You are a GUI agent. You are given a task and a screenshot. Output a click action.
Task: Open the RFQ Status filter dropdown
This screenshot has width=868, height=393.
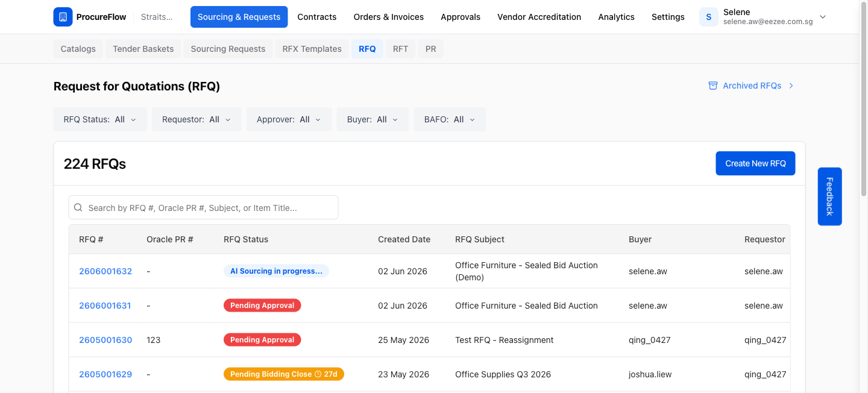point(100,119)
